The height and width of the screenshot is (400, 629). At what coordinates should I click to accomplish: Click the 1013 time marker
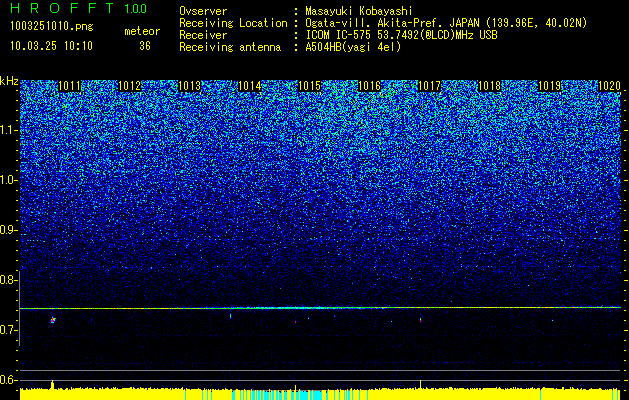click(x=189, y=86)
